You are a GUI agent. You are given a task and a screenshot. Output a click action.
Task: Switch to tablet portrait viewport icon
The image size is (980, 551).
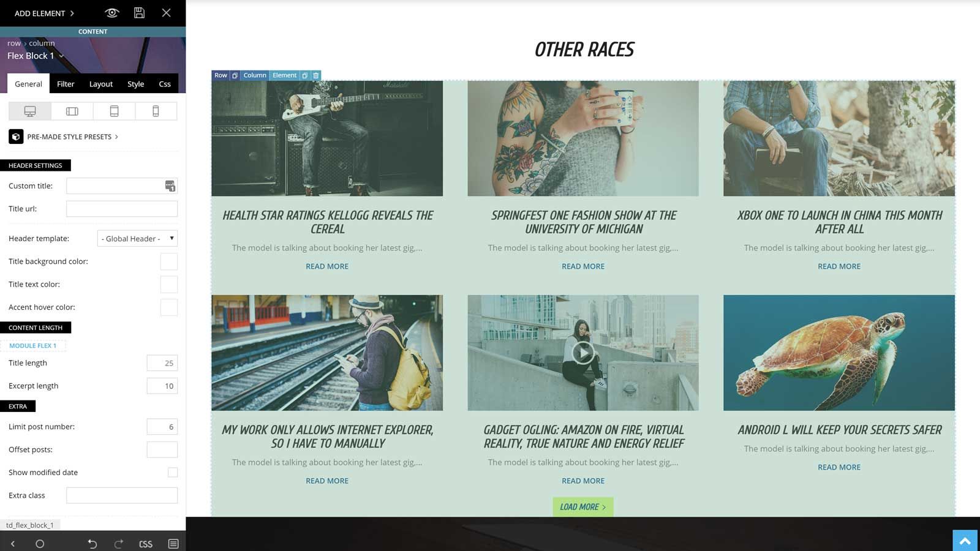point(114,111)
